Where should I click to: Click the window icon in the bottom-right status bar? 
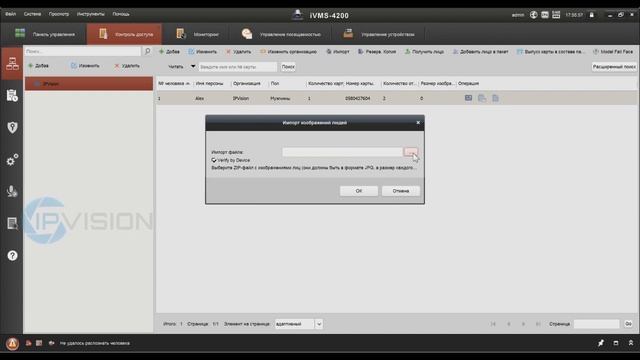coord(616,343)
